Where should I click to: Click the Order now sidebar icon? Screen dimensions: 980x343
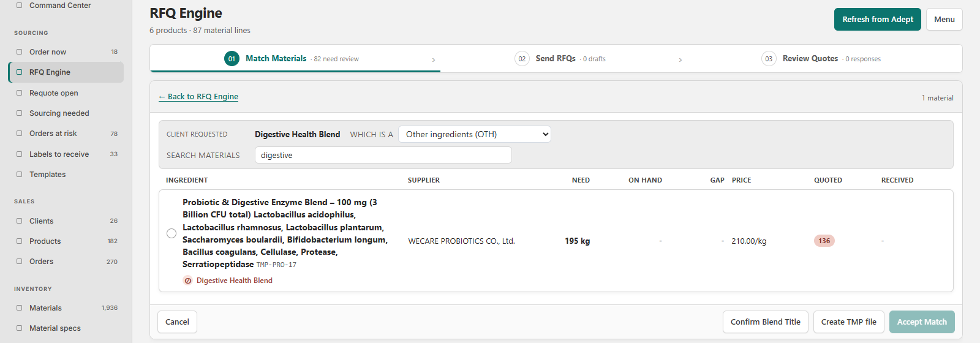coord(19,52)
